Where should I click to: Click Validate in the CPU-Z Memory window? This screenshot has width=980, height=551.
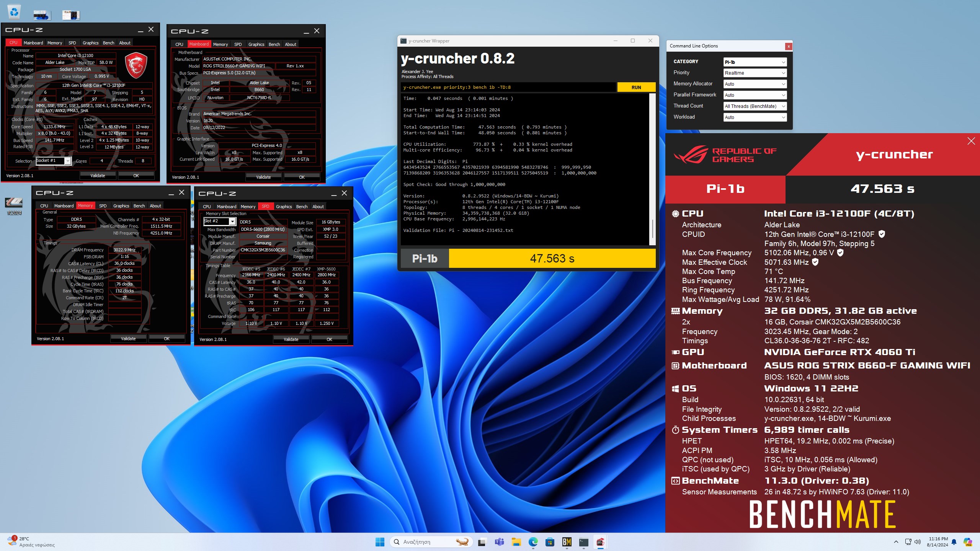(x=128, y=339)
